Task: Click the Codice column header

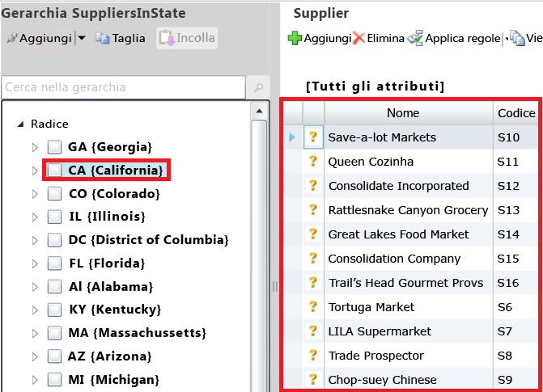Action: tap(516, 113)
